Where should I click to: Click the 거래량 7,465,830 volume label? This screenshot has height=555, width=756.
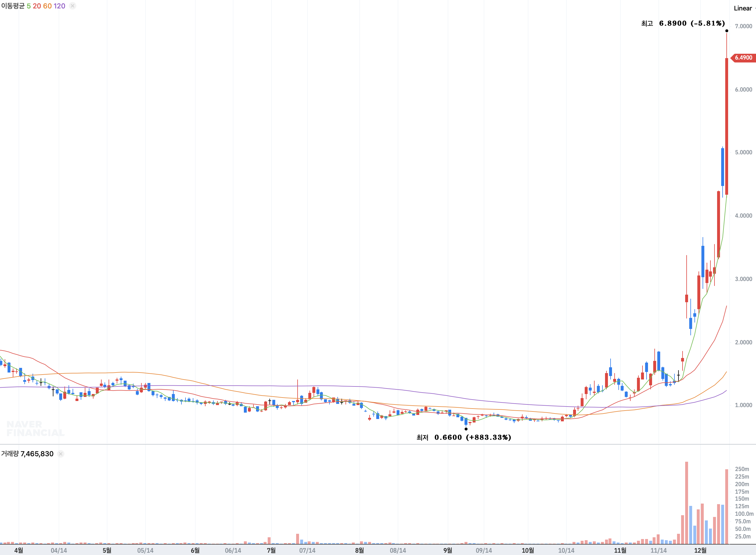point(27,454)
